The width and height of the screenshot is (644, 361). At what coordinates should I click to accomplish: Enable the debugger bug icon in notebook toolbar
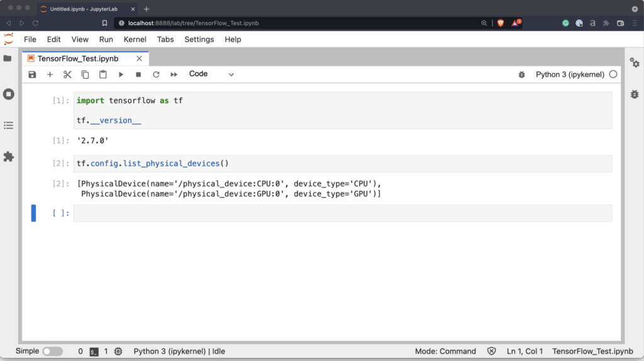[521, 74]
